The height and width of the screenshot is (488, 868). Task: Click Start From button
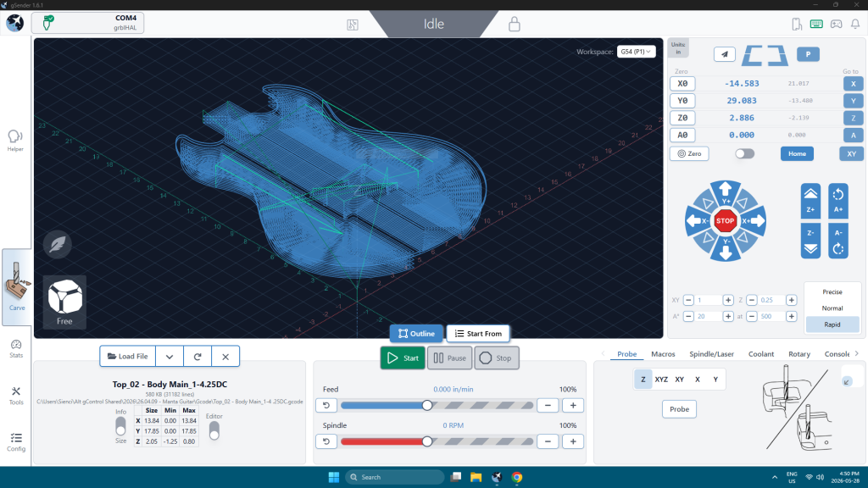click(x=478, y=334)
